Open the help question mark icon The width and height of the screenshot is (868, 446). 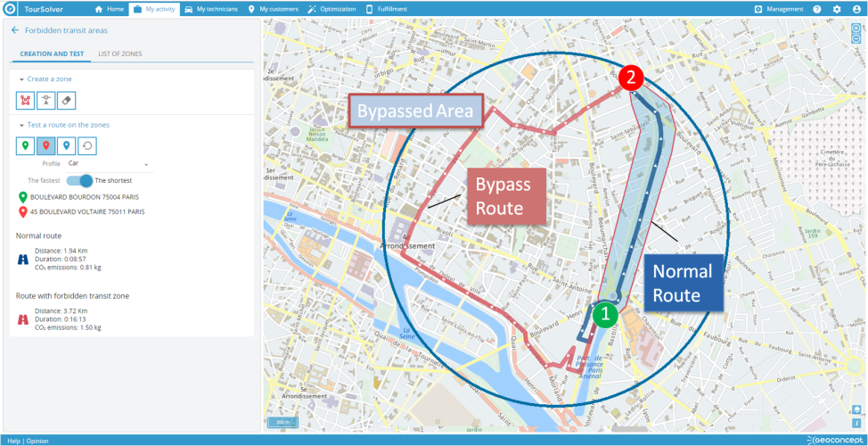816,9
